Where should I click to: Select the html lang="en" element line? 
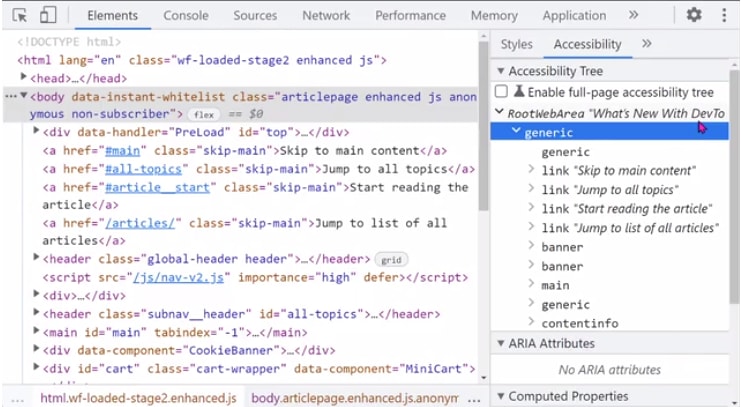[x=202, y=61]
